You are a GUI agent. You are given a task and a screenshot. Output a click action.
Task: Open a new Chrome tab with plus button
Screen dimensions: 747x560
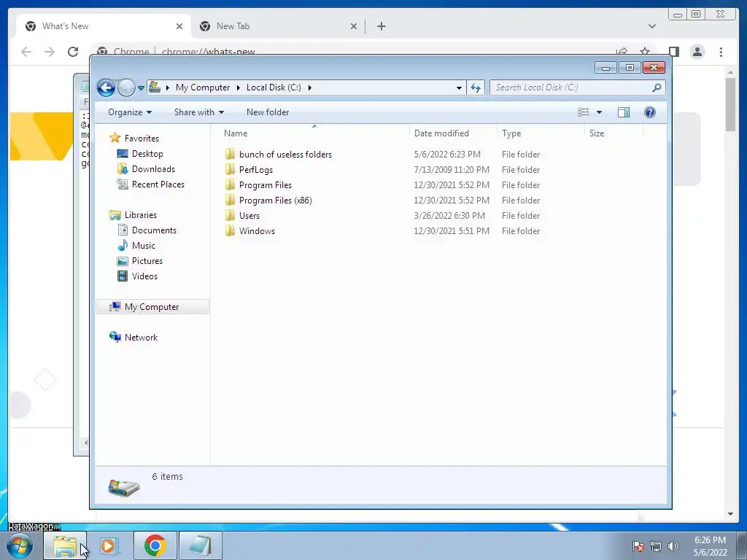coord(381,26)
